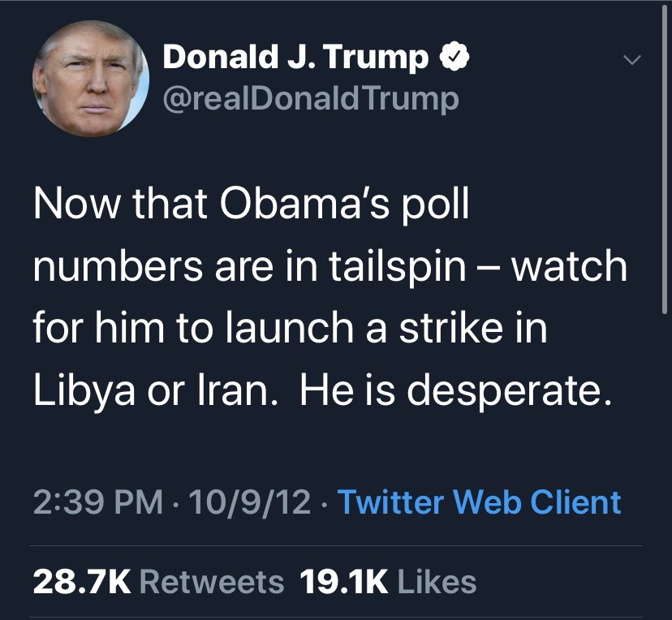This screenshot has height=620, width=672.
Task: Open the Twitter Web Client source link
Action: [x=479, y=502]
